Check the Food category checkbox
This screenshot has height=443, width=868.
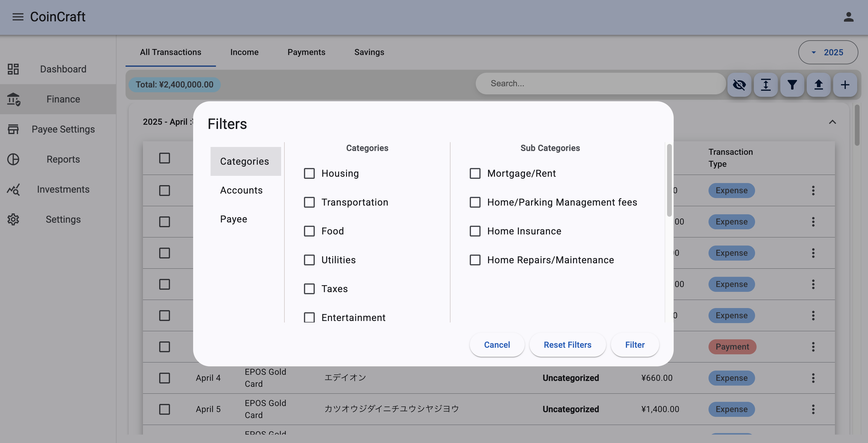309,231
